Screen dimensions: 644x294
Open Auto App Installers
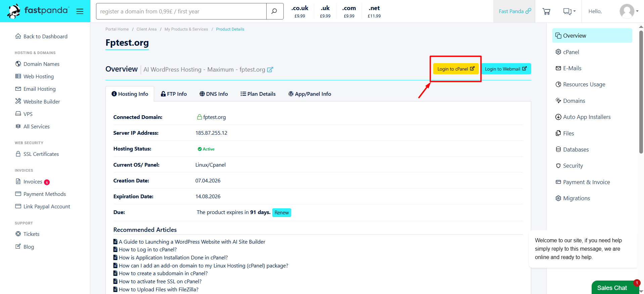click(583, 117)
